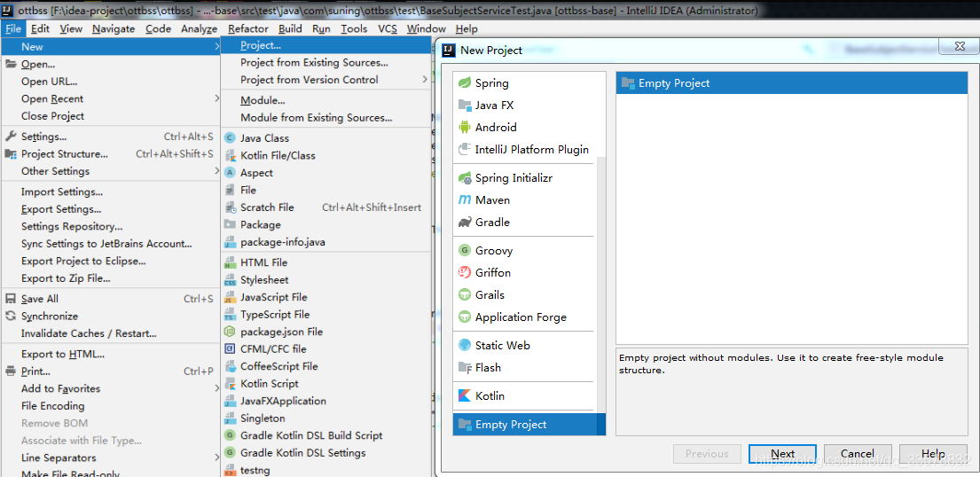980x477 pixels.
Task: Click the Aspect 'A' icon in submenu
Action: coord(230,173)
